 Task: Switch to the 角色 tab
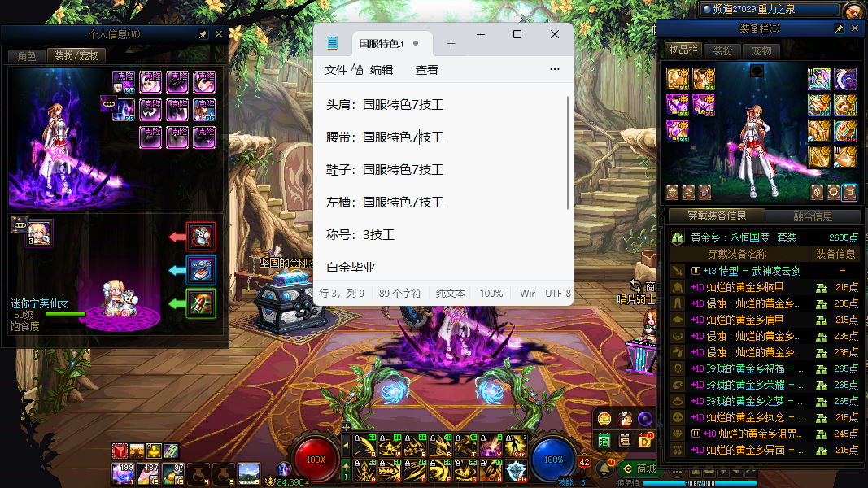(27, 56)
